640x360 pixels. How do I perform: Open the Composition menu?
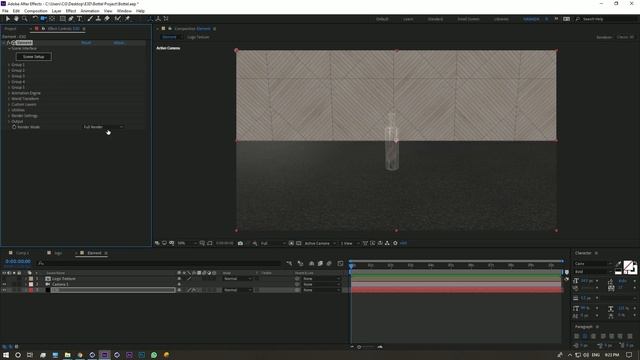coord(36,11)
